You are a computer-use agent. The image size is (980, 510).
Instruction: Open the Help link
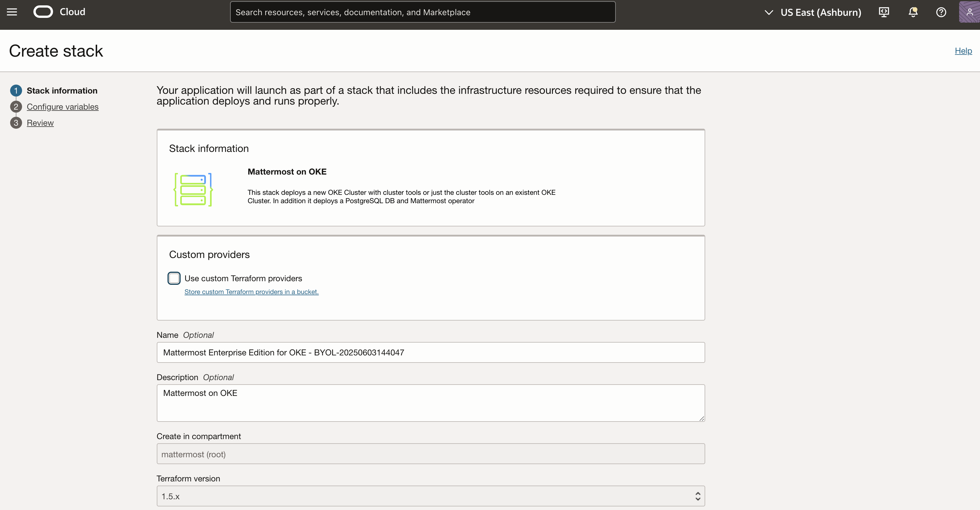tap(963, 50)
